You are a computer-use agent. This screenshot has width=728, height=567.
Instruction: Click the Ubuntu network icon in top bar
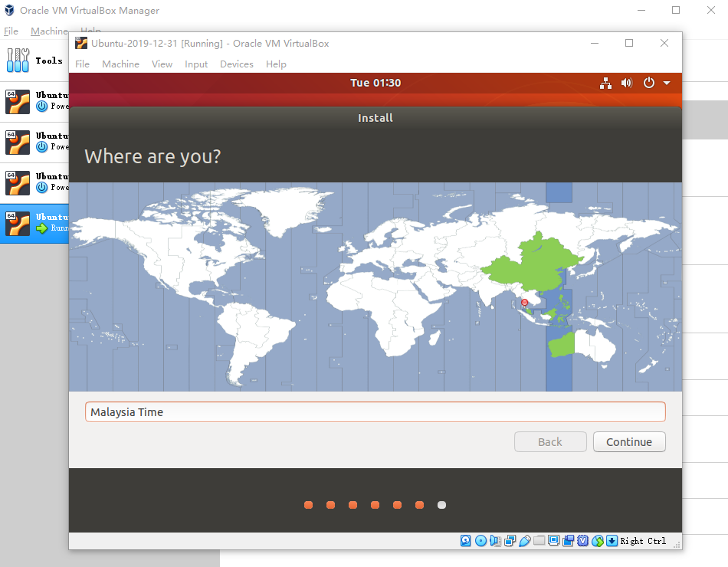[605, 83]
